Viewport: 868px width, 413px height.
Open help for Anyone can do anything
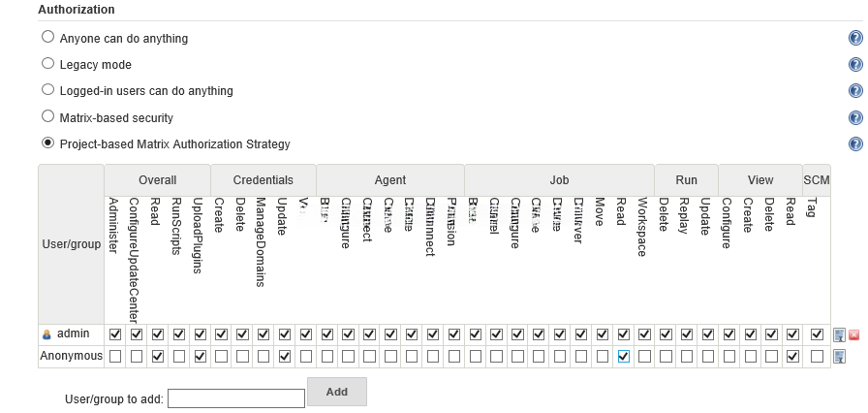point(855,39)
